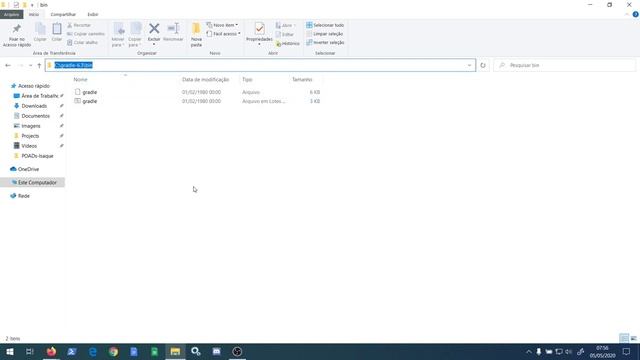Image resolution: width=640 pixels, height=360 pixels.
Task: Create a Nova pasta (new folder)
Action: (x=196, y=35)
